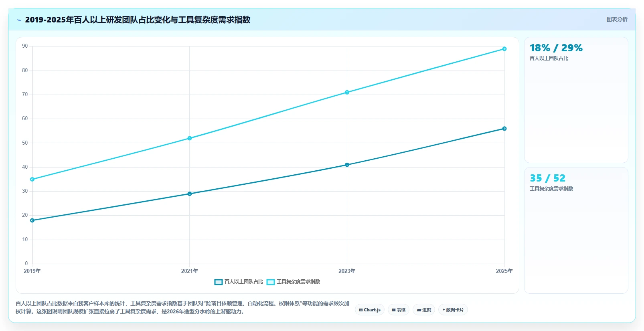Click the 2021年 x-axis label
This screenshot has height=331, width=644.
[190, 271]
